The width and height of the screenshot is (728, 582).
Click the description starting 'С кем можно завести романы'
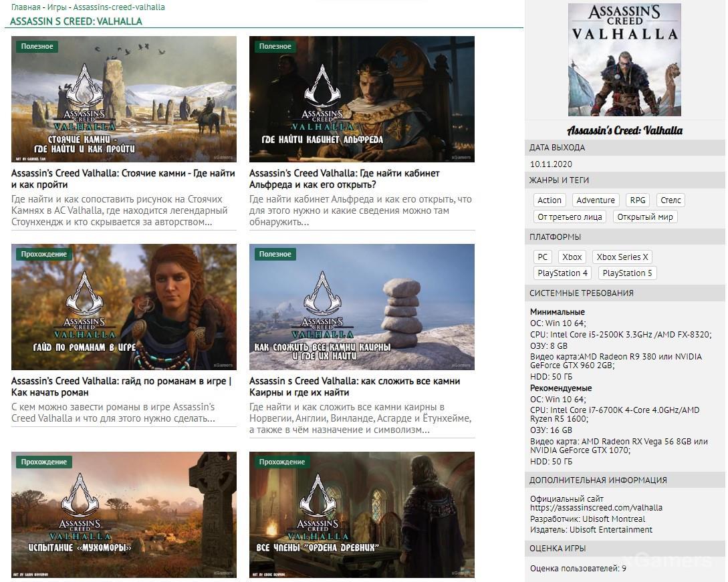coord(113,412)
